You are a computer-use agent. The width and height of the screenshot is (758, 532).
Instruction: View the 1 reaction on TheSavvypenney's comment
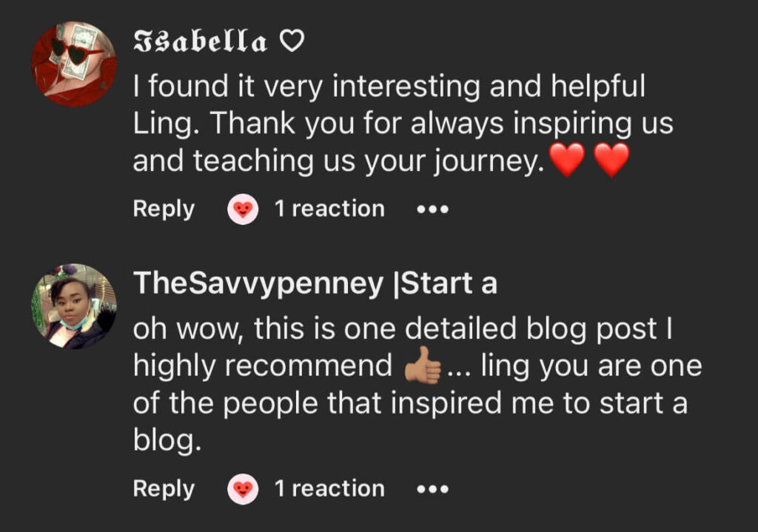click(329, 489)
